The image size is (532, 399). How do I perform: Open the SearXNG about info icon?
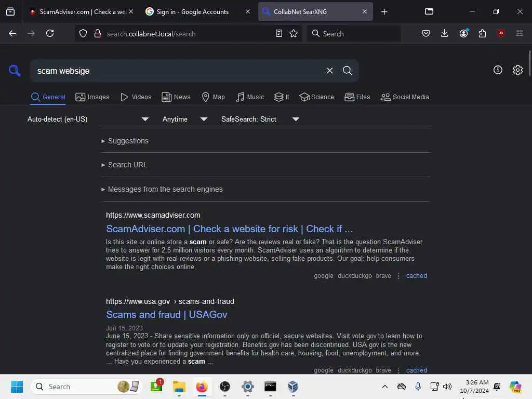[497, 70]
